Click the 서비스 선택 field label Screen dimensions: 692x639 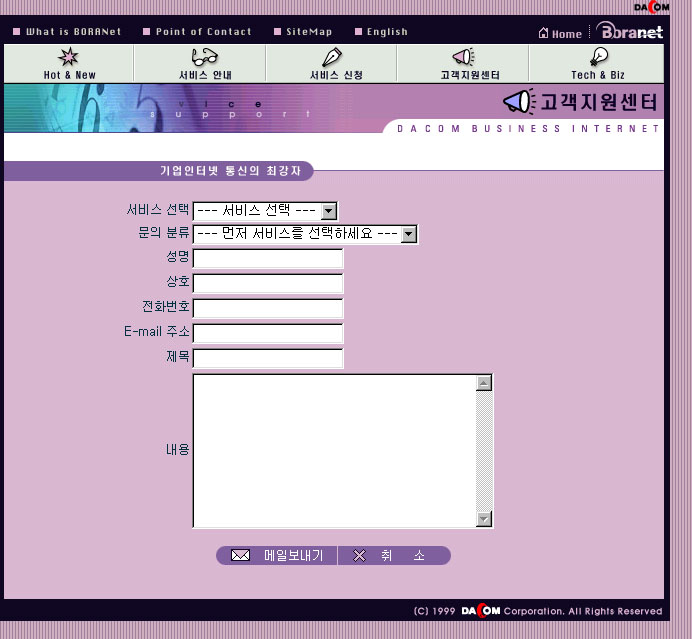(158, 210)
